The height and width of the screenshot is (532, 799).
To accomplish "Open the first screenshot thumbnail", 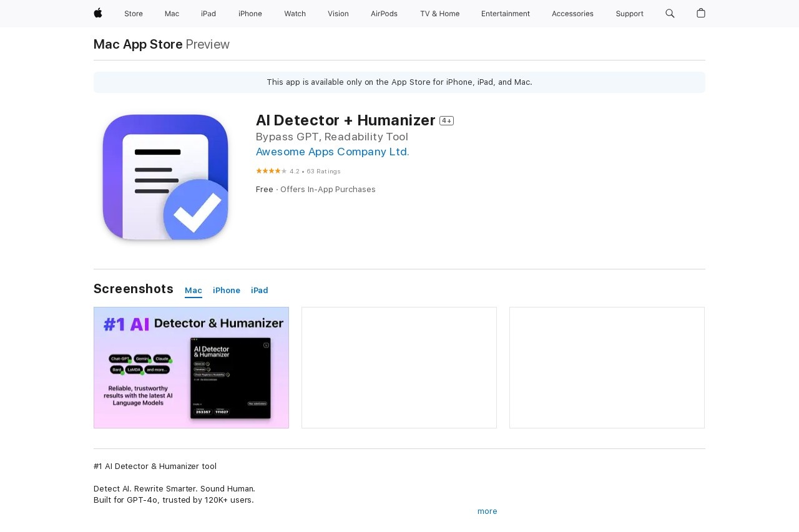I will pos(191,367).
